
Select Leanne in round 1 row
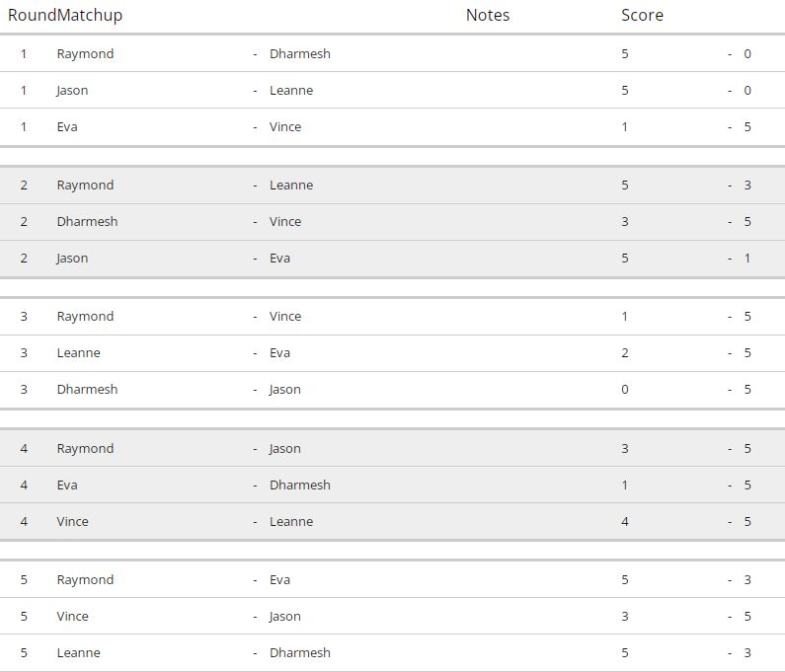(x=291, y=90)
